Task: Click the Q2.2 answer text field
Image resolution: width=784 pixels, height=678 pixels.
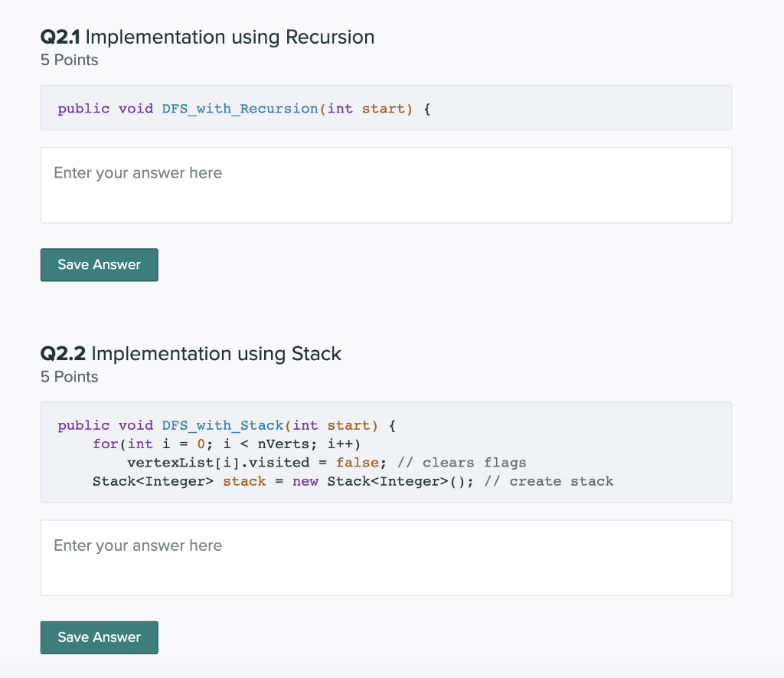Action: [x=386, y=558]
